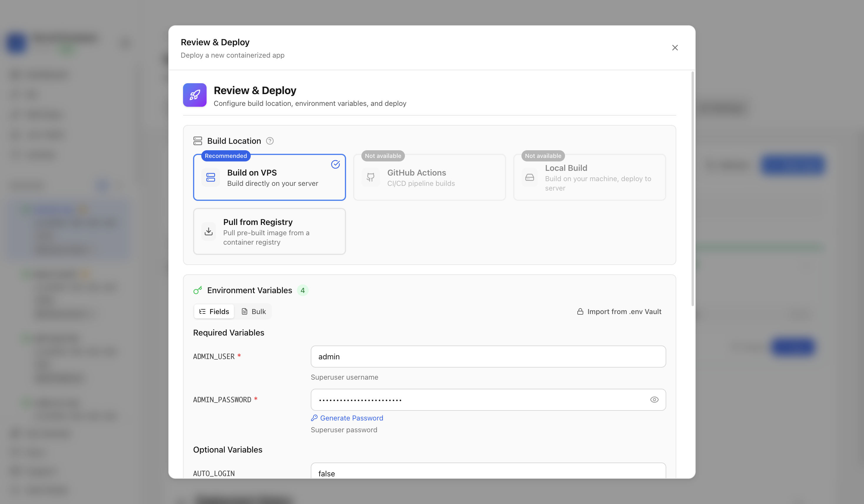Focus the ADMIN_USER input field
The width and height of the screenshot is (864, 504).
[488, 357]
